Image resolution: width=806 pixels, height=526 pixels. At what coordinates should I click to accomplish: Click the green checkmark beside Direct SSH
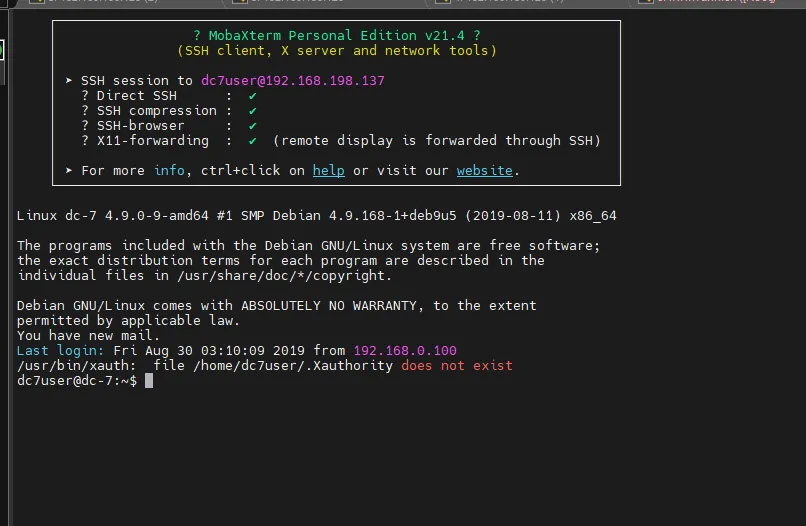pos(252,96)
